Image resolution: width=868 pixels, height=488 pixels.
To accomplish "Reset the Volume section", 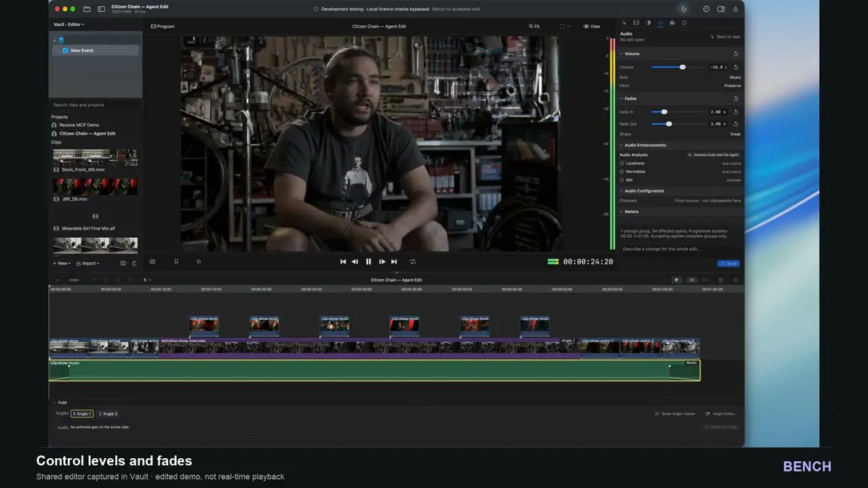I will coord(736,54).
